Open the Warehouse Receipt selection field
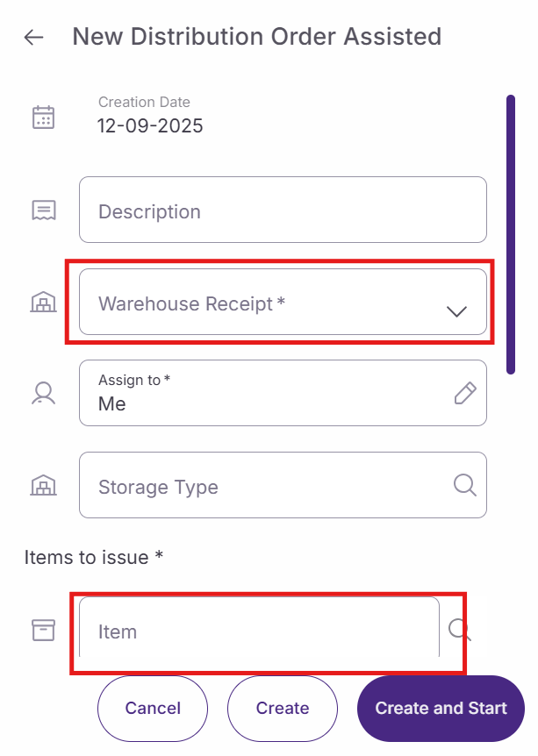Image resolution: width=538 pixels, height=756 pixels. pyautogui.click(x=263, y=303)
